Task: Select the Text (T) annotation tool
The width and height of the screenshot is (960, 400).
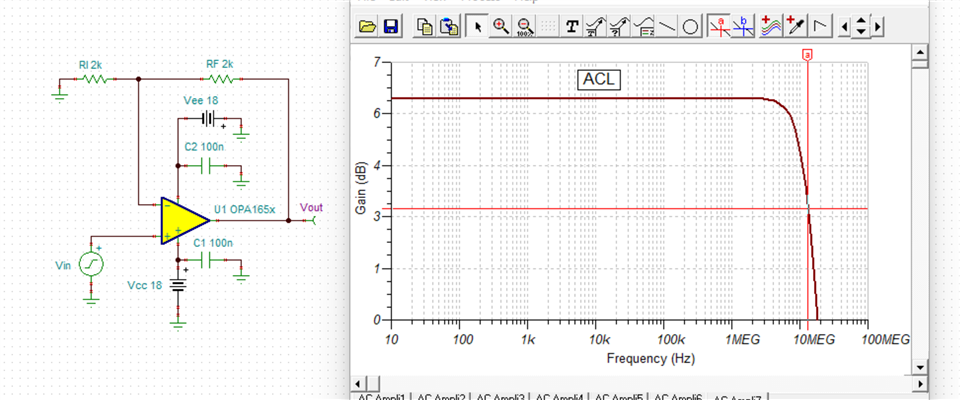Action: 571,26
